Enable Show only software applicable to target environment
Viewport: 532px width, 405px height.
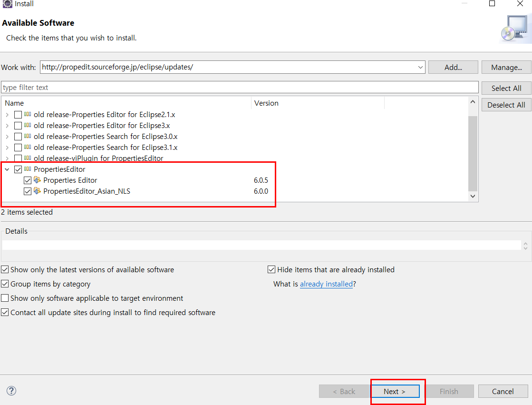pos(5,298)
